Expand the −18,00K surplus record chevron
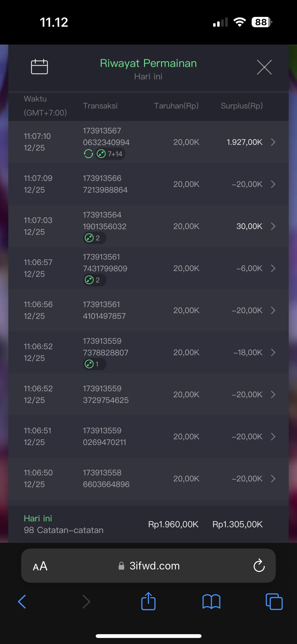This screenshot has width=297, height=644. 273,352
